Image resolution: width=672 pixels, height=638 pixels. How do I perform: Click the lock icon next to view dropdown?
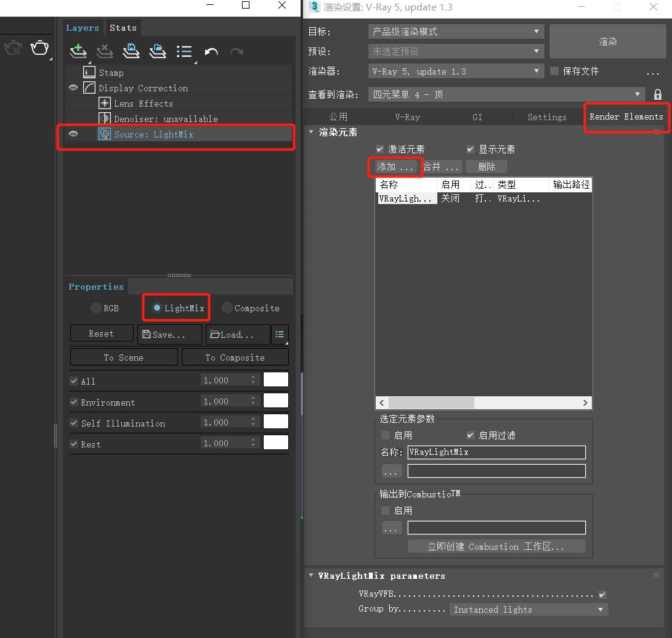point(657,94)
